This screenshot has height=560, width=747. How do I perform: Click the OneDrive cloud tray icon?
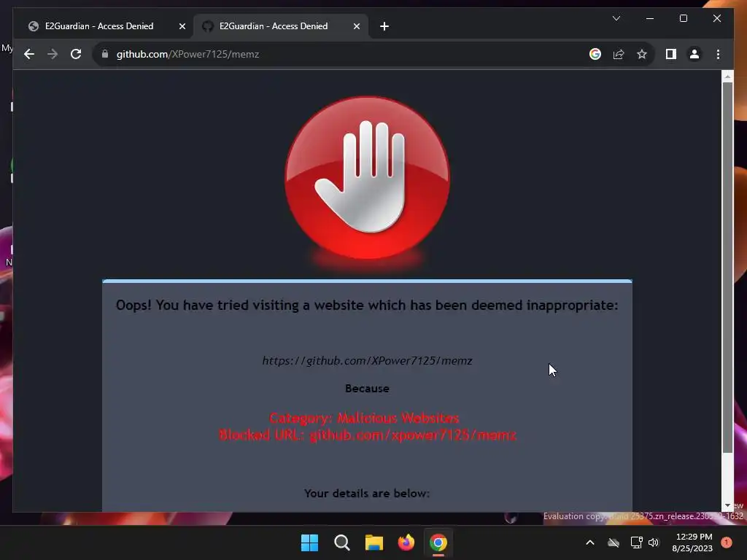pyautogui.click(x=613, y=542)
